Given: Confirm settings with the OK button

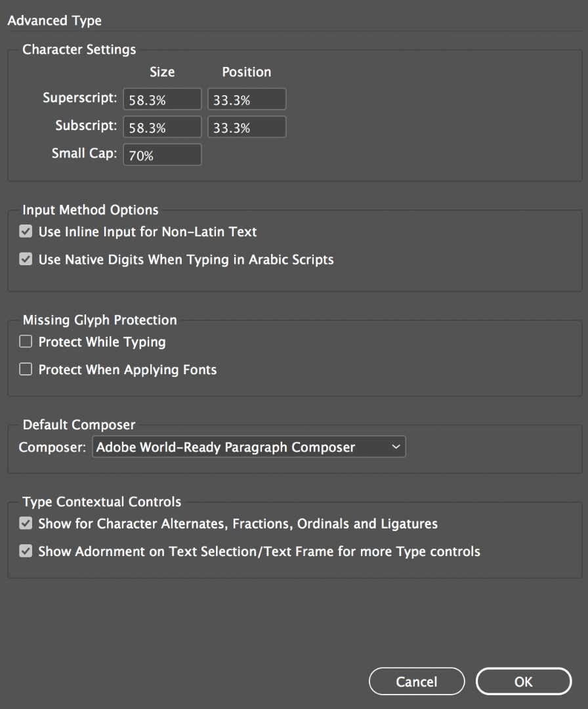Looking at the screenshot, I should [524, 681].
